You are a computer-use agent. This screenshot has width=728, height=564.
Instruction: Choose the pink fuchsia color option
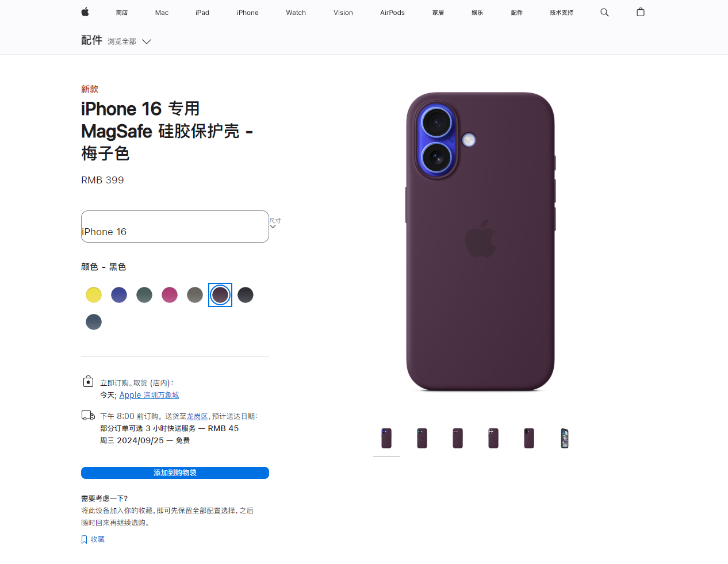coord(170,295)
